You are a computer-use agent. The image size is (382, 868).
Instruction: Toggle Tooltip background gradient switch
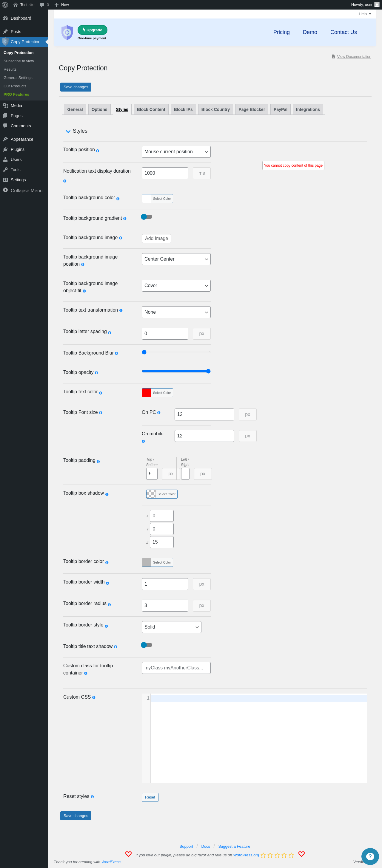146,217
